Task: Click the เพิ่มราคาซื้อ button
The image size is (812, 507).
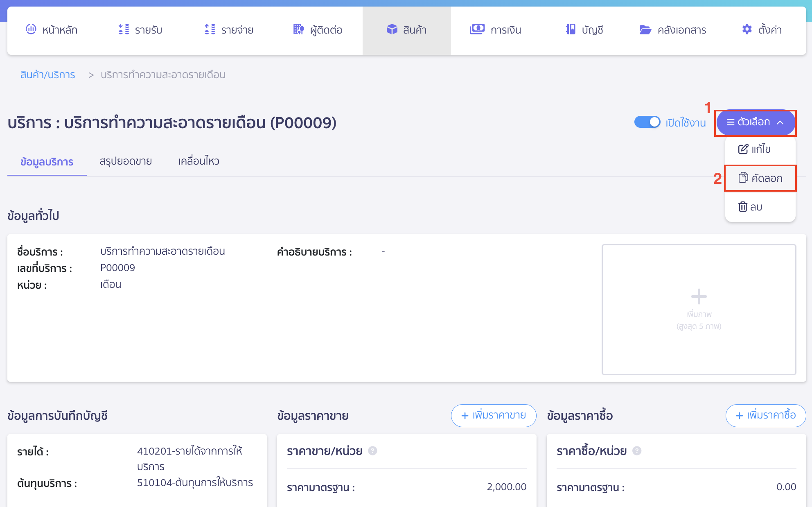Action: [765, 415]
